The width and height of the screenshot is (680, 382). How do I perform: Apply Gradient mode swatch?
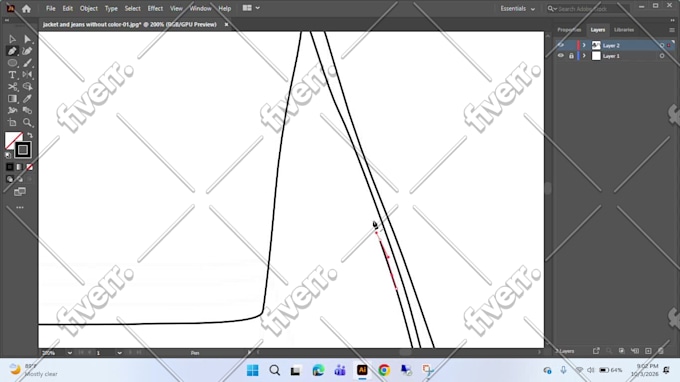click(x=20, y=167)
